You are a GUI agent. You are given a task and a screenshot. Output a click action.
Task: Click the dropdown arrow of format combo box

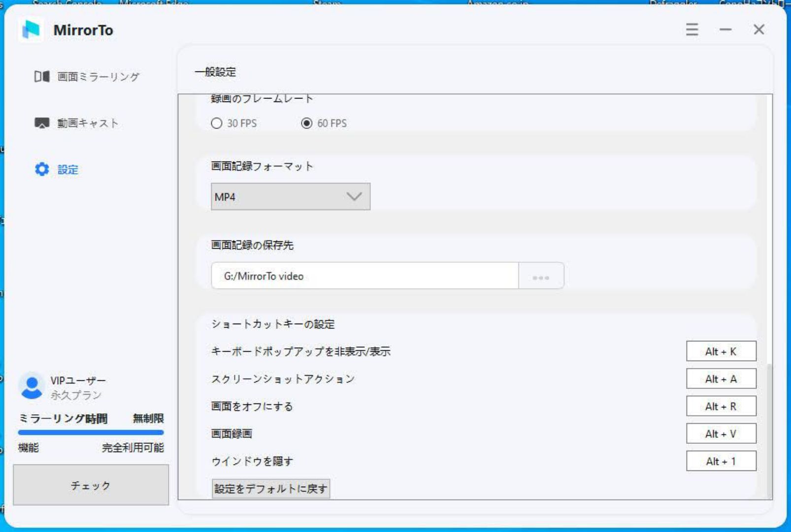pyautogui.click(x=354, y=197)
